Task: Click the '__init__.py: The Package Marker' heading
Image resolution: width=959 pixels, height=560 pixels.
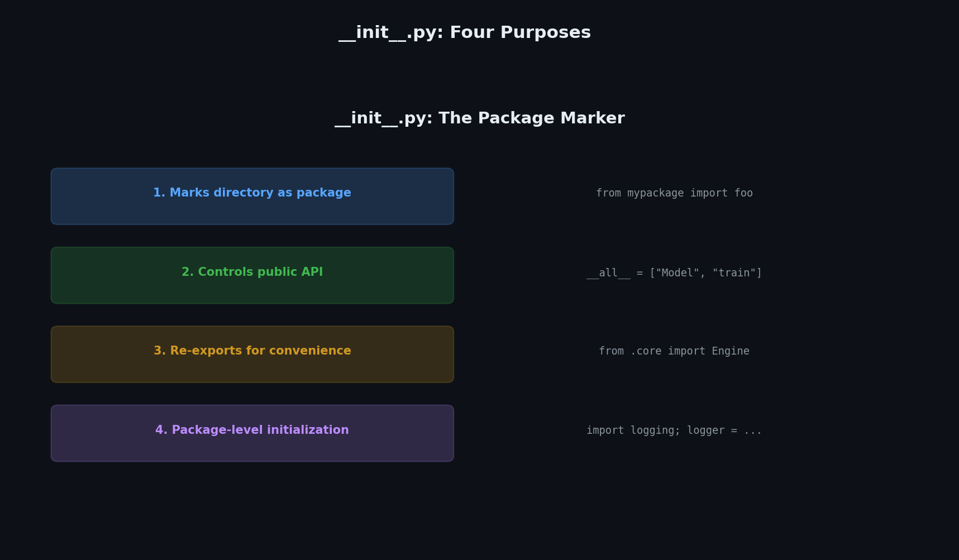Action: pyautogui.click(x=480, y=118)
